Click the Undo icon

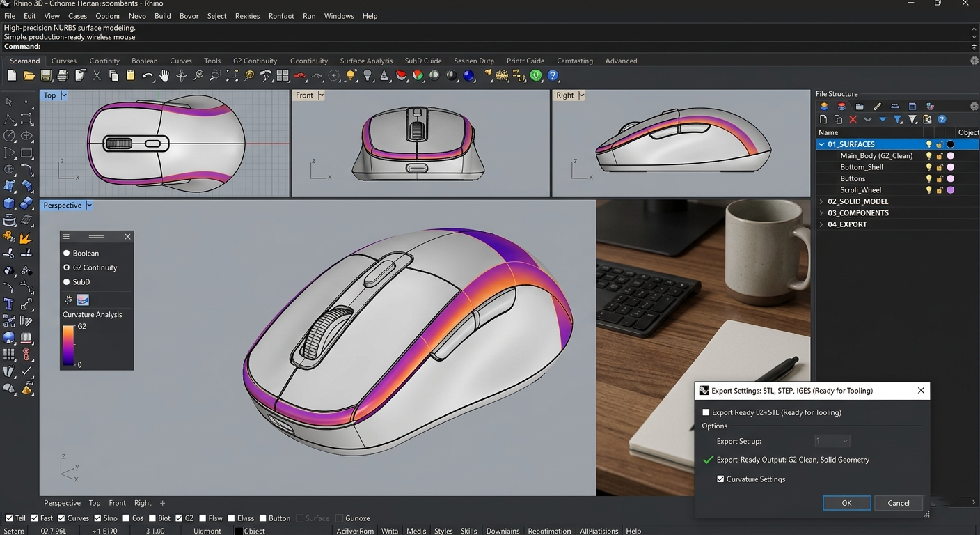point(148,75)
